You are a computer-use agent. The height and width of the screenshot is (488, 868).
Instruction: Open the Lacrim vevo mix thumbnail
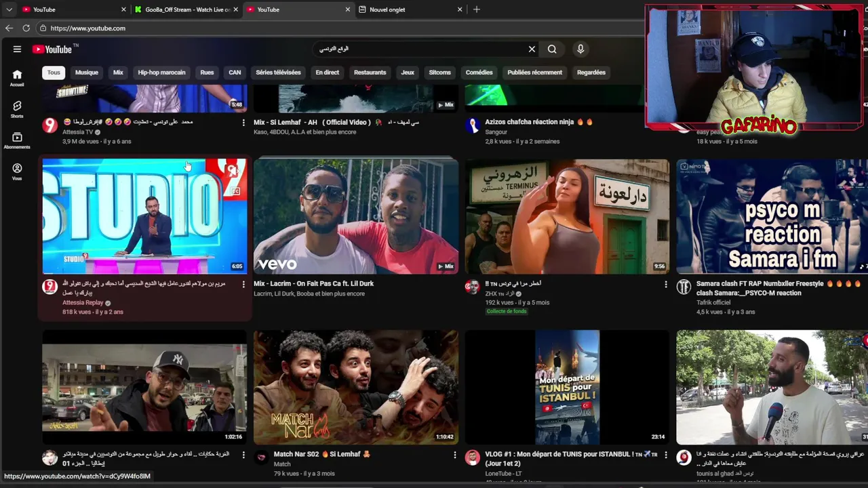[356, 216]
